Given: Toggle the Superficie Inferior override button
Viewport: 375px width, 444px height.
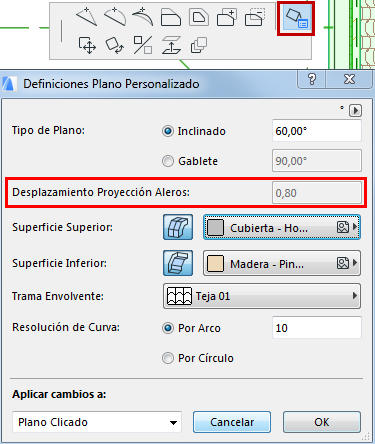Looking at the screenshot, I should tap(178, 263).
